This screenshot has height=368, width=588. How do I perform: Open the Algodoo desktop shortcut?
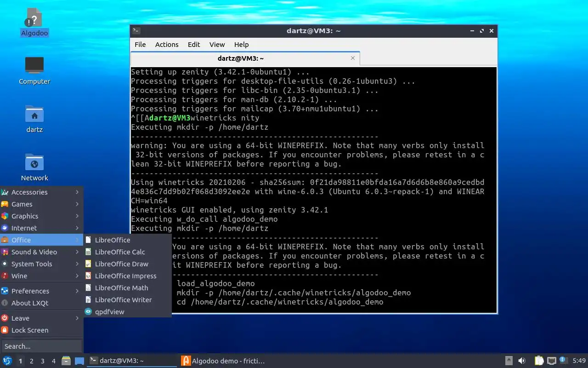tap(34, 22)
